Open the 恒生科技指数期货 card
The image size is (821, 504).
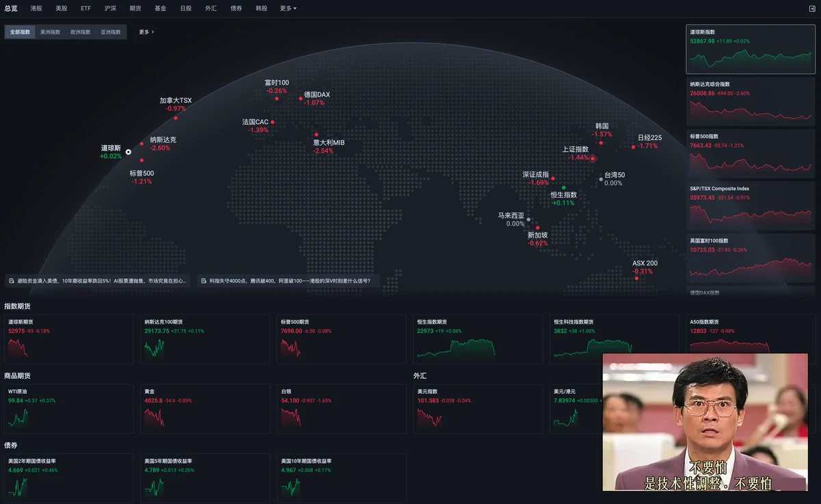pyautogui.click(x=614, y=339)
